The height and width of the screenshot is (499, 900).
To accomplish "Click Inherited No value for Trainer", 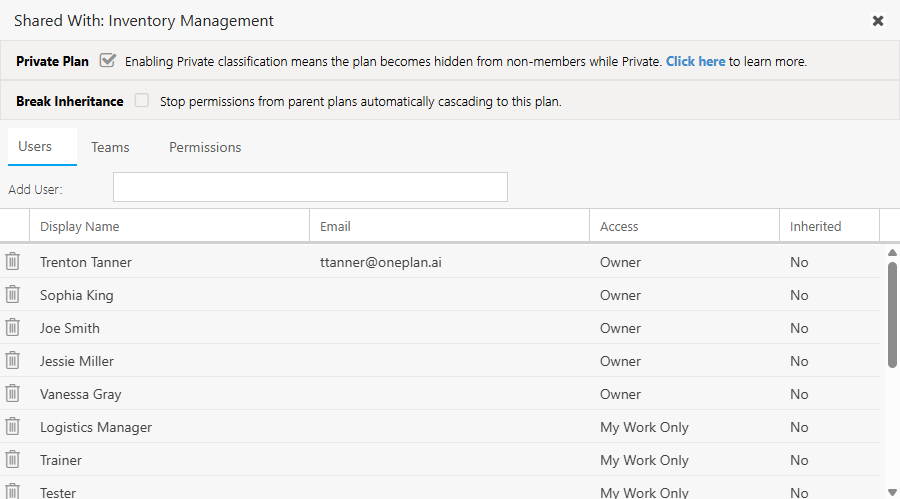I will tap(799, 460).
